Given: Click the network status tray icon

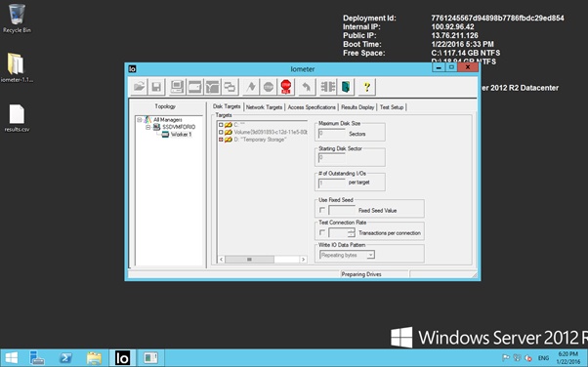Looking at the screenshot, I should [517, 358].
